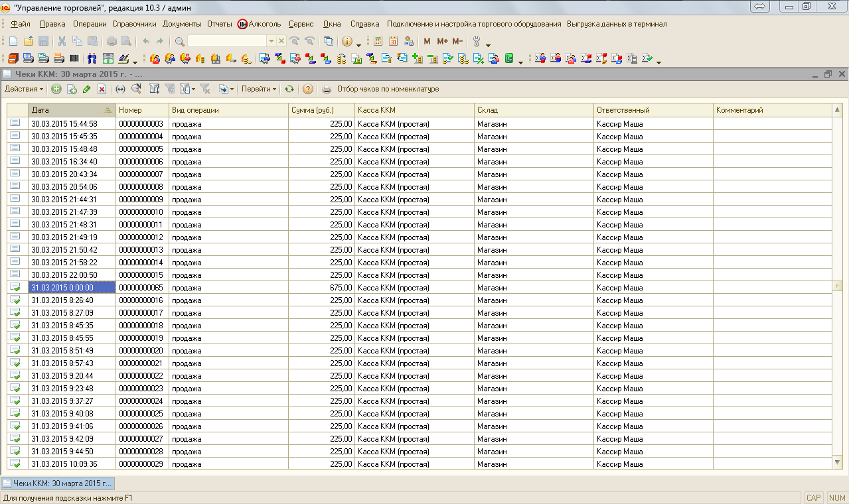Click the magnifier search icon in top toolbar
The image size is (849, 504).
(180, 41)
